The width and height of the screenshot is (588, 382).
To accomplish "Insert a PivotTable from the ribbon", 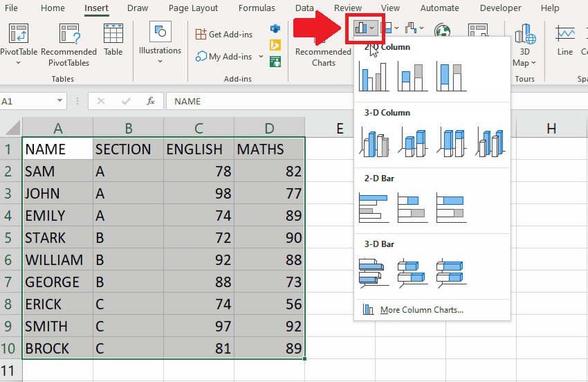I will [19, 45].
